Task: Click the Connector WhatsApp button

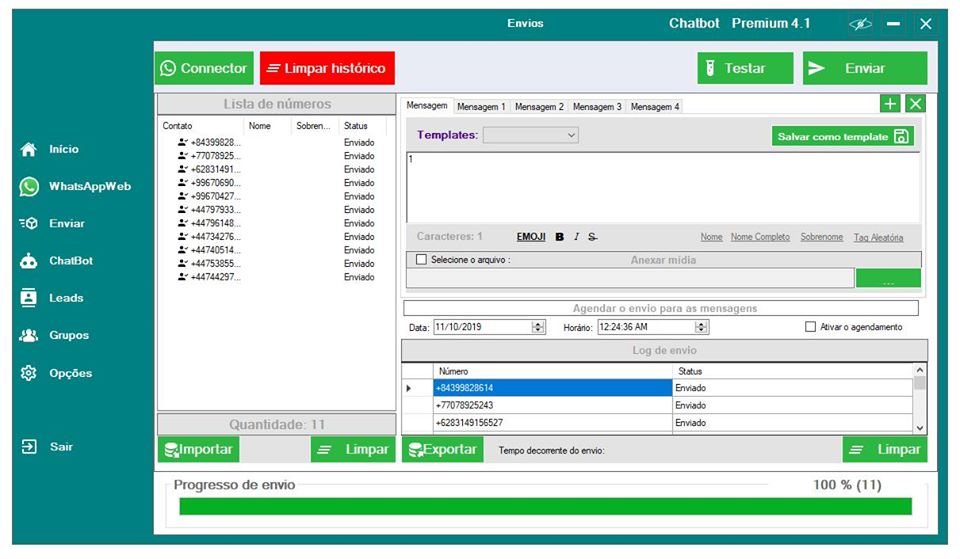Action: point(204,68)
